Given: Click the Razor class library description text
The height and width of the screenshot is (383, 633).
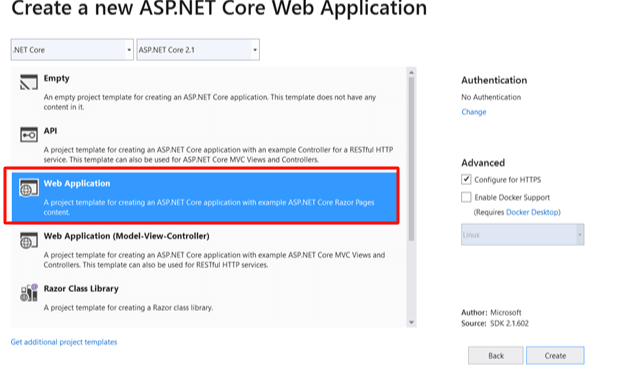Looking at the screenshot, I should [x=128, y=308].
